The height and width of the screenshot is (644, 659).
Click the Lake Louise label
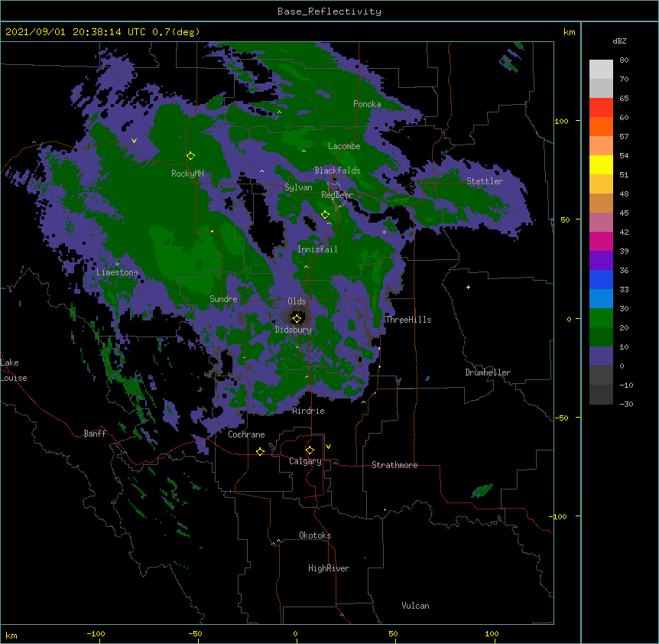(x=14, y=370)
